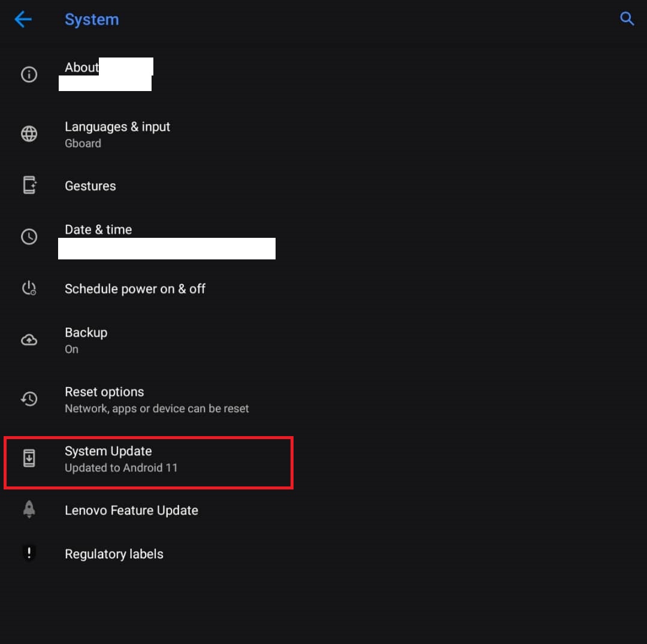
Task: Open Regulatory labels entry
Action: [114, 554]
